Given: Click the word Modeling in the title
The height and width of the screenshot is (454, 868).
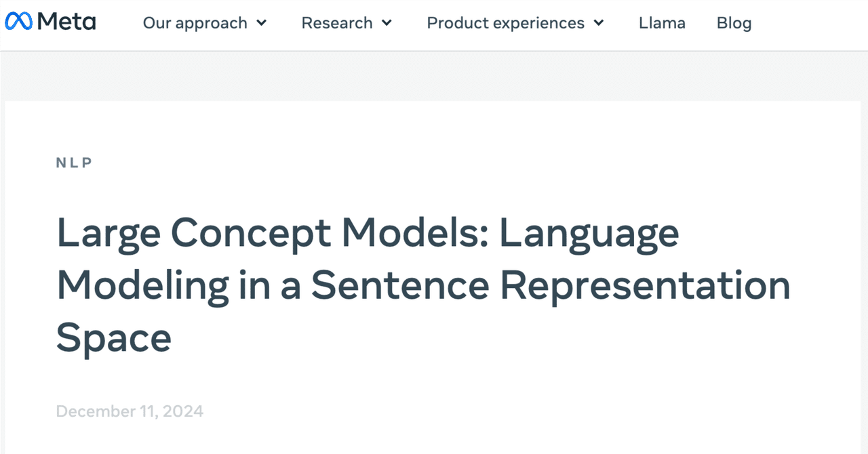Looking at the screenshot, I should [142, 285].
